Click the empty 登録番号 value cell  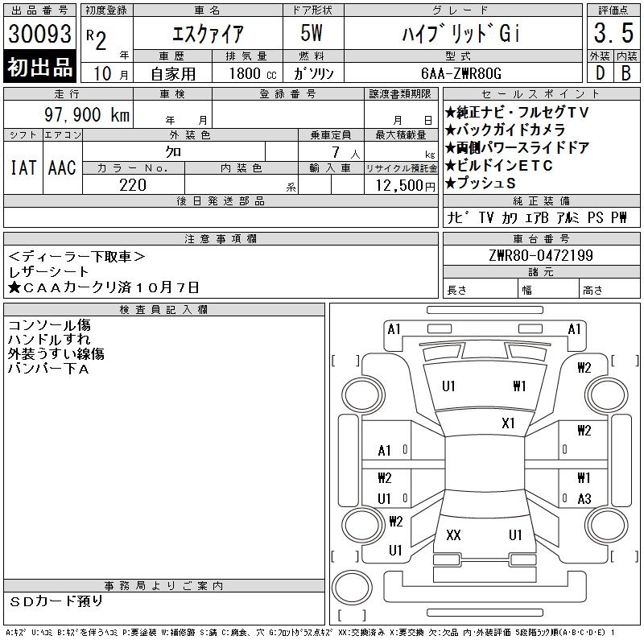click(x=288, y=114)
